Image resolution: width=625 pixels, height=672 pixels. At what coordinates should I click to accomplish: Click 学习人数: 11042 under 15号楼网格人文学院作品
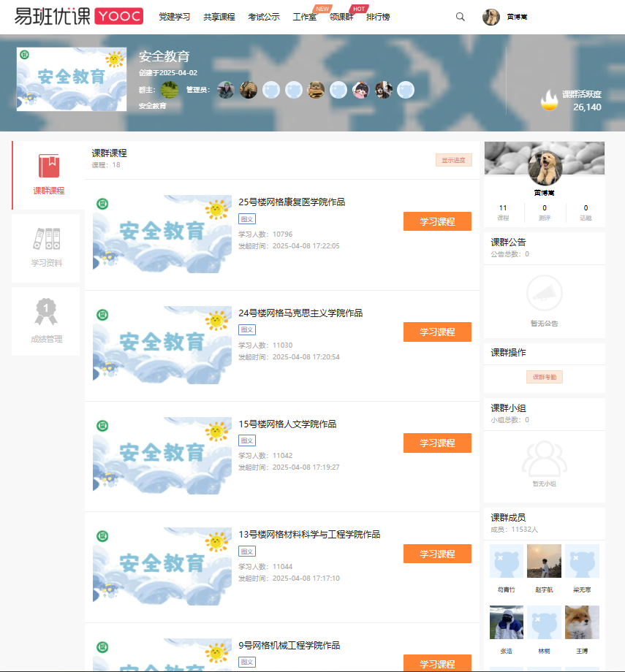coord(265,455)
